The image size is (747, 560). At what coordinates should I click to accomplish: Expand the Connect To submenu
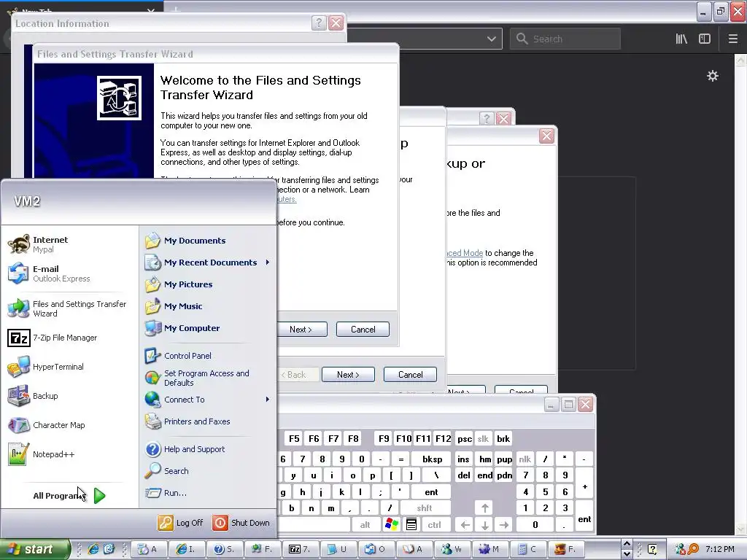click(x=208, y=400)
